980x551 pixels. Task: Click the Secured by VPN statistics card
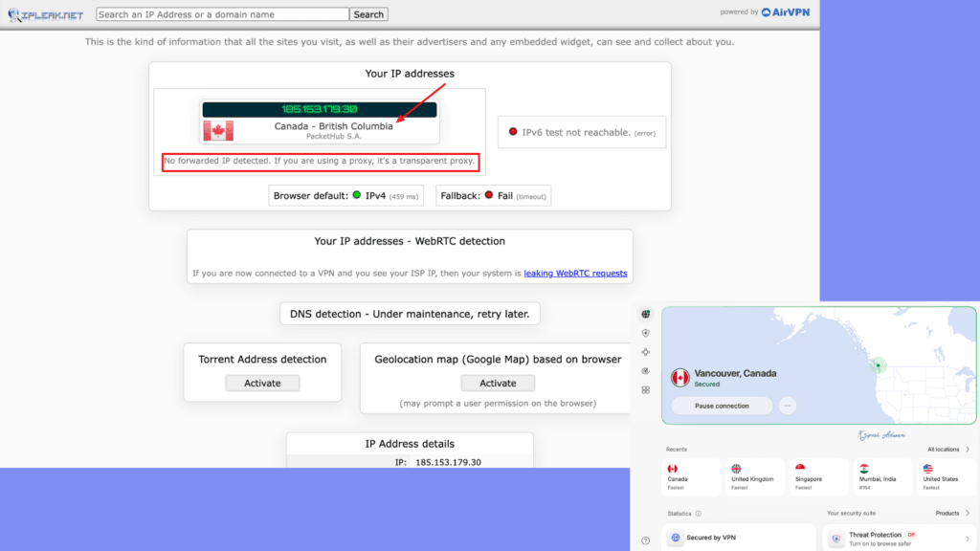pos(740,538)
